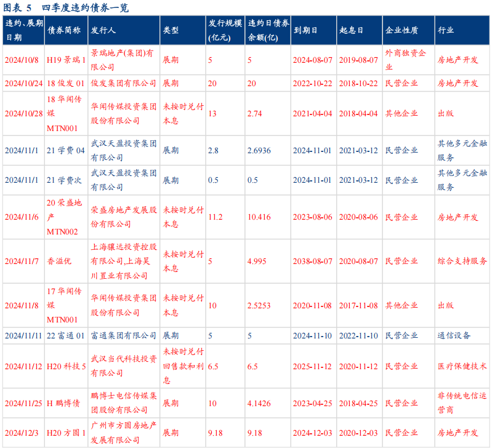Click maturity date 2022-10-22
492x448 pixels.
313,84
